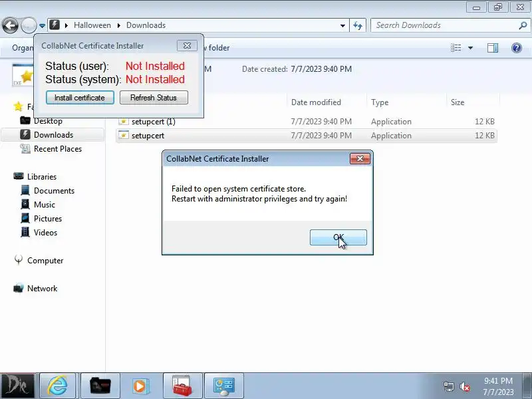Open Documents library

tap(54, 190)
